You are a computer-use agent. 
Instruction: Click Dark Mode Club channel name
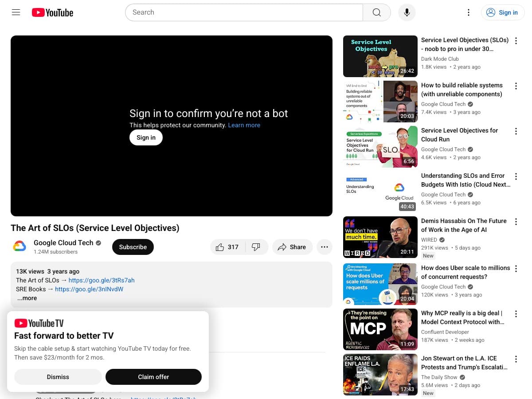click(440, 59)
